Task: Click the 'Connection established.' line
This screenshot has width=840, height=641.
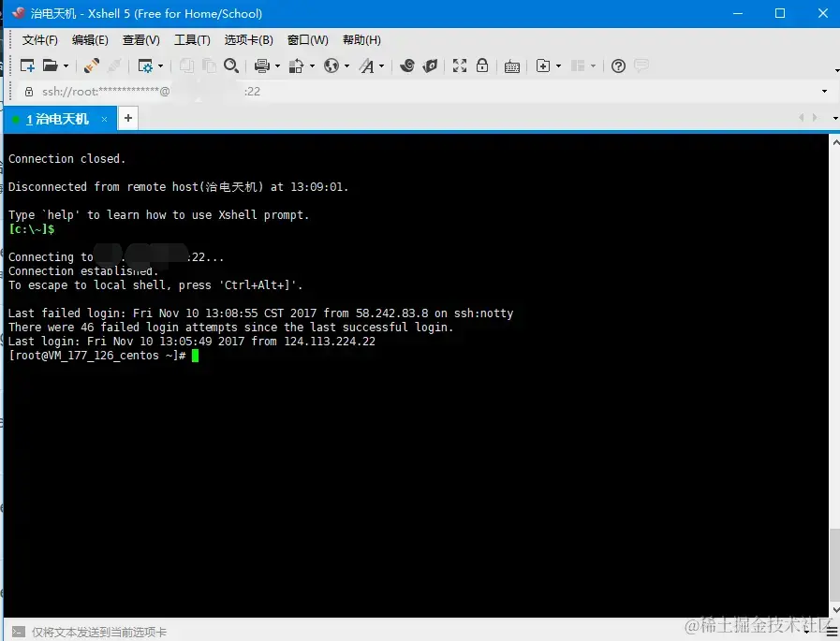Action: click(83, 271)
